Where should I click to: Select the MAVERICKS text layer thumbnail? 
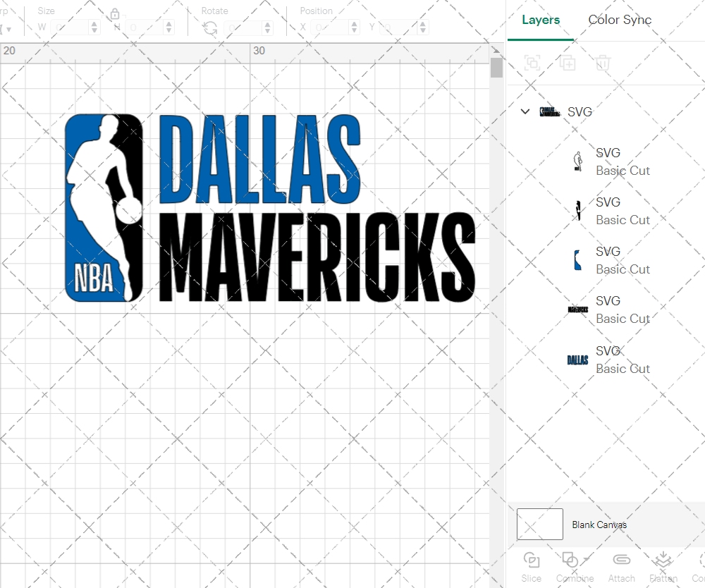click(578, 310)
